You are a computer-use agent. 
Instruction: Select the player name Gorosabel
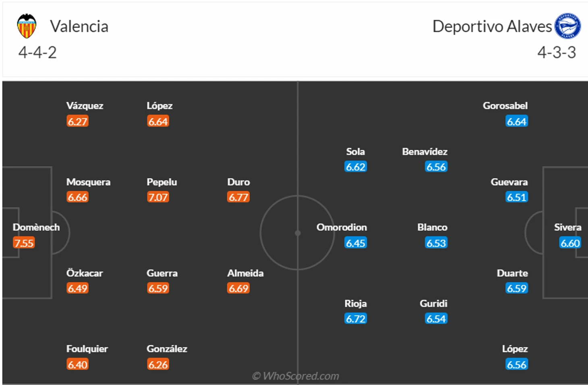coord(505,106)
